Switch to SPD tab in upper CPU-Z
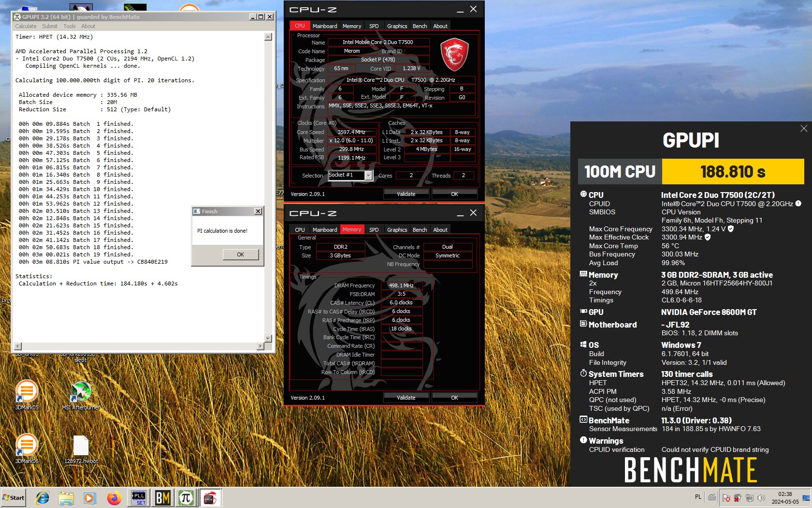Viewport: 812px width, 508px height. click(x=374, y=26)
